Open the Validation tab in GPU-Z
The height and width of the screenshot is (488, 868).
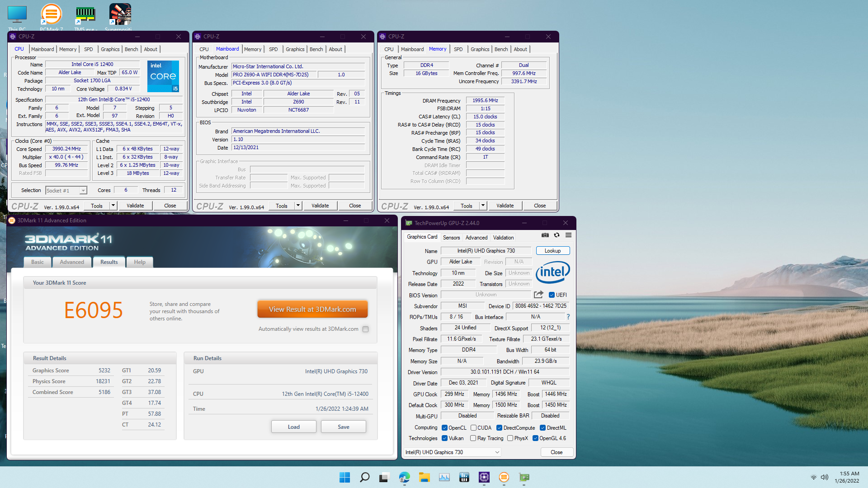pos(503,237)
